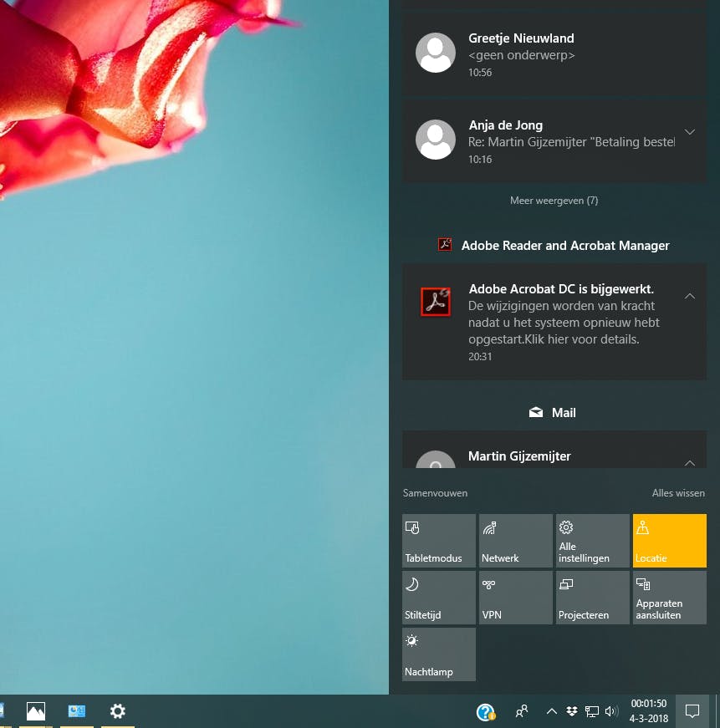Viewport: 720px width, 728px height.
Task: Click Apparaten aansluiten tile
Action: (x=669, y=598)
